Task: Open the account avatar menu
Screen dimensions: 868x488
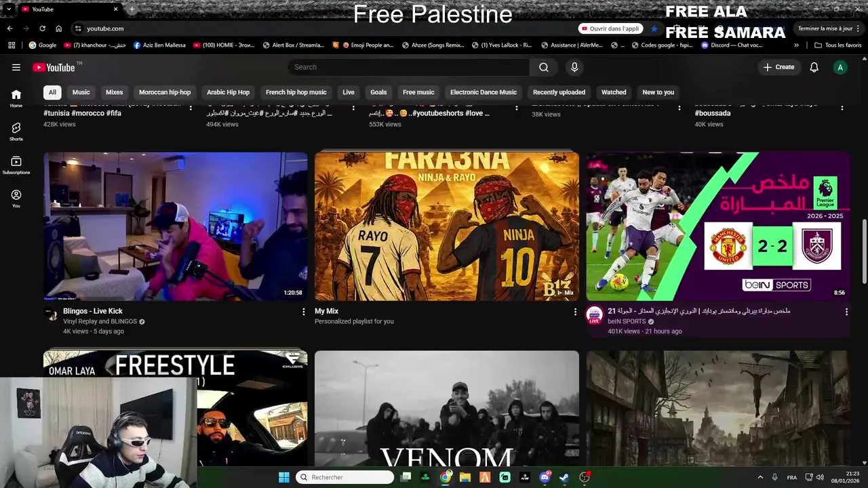Action: (x=840, y=67)
